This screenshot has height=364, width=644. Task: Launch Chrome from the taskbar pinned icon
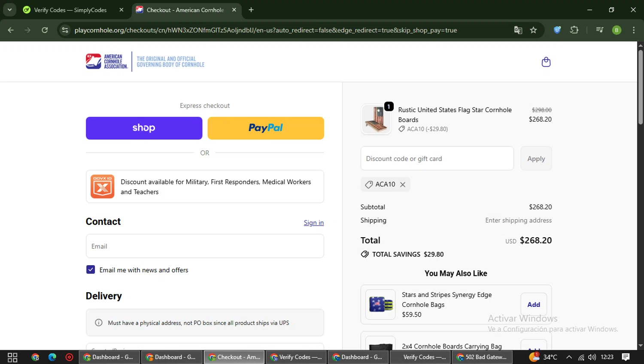(35, 357)
